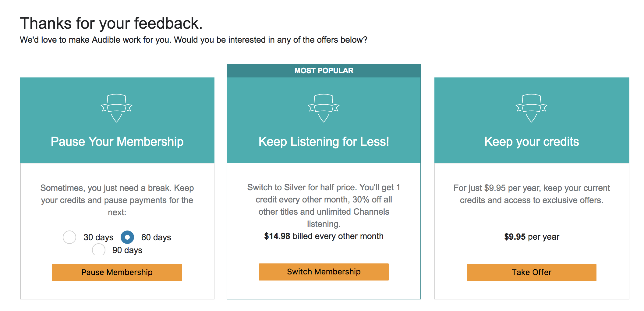Choose the 90 days pause option
The image size is (644, 311).
[x=99, y=250]
